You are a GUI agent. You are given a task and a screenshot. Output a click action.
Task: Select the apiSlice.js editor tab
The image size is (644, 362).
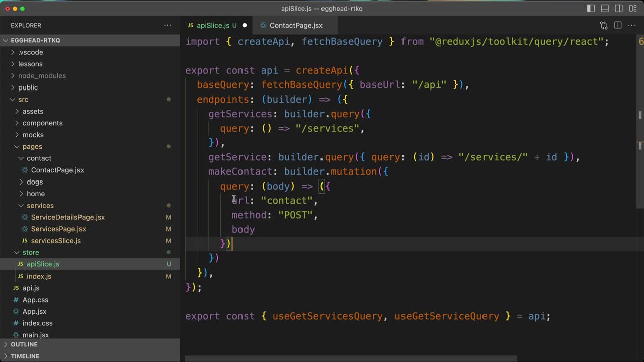click(212, 25)
